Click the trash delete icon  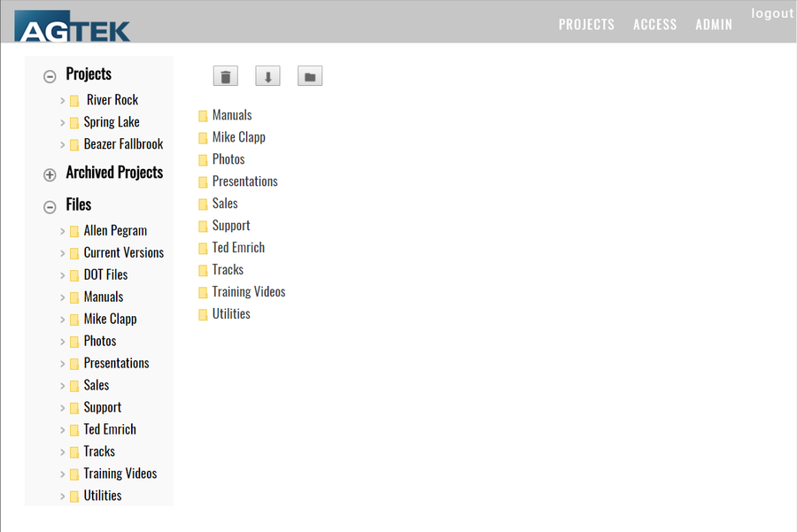[x=225, y=75]
